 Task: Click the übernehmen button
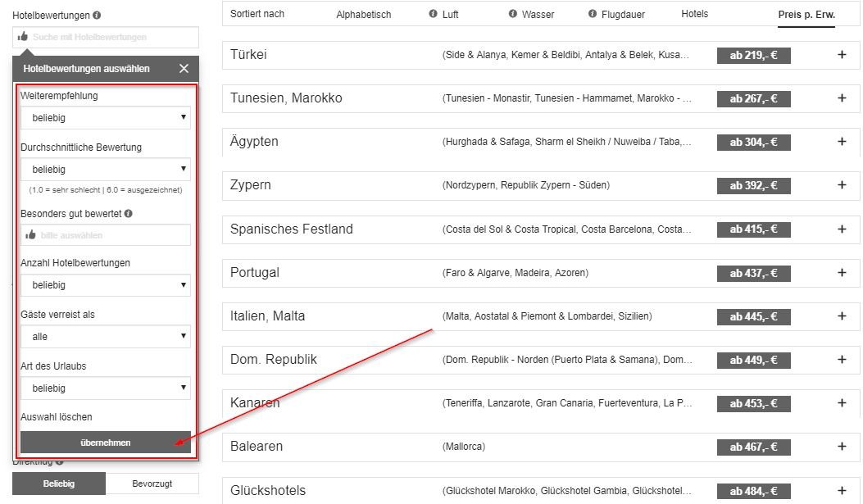[105, 443]
